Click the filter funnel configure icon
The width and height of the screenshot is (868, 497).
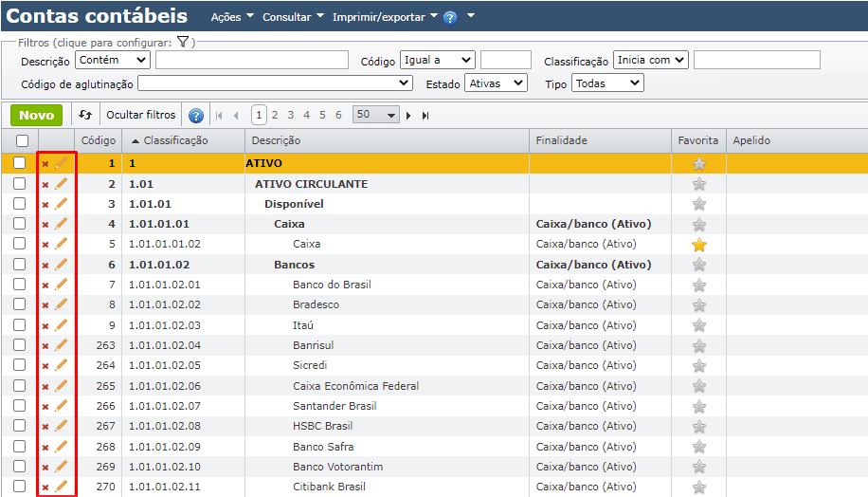[184, 42]
